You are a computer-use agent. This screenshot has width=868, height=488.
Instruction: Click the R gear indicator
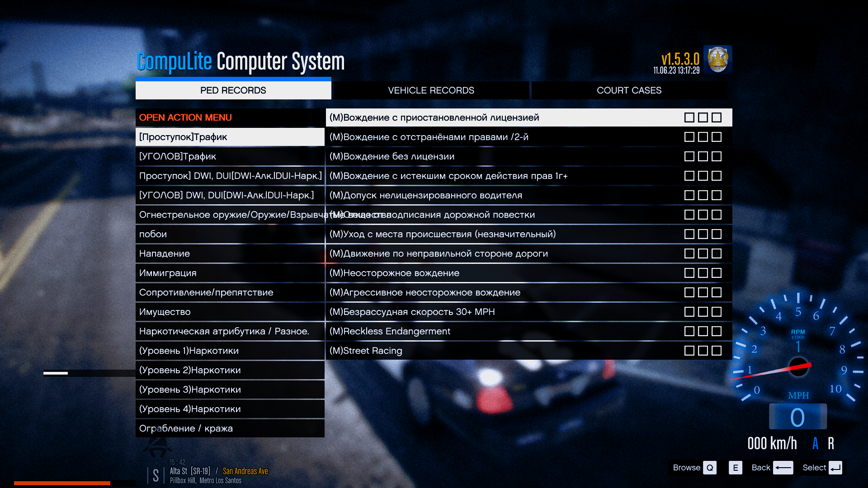pyautogui.click(x=831, y=443)
